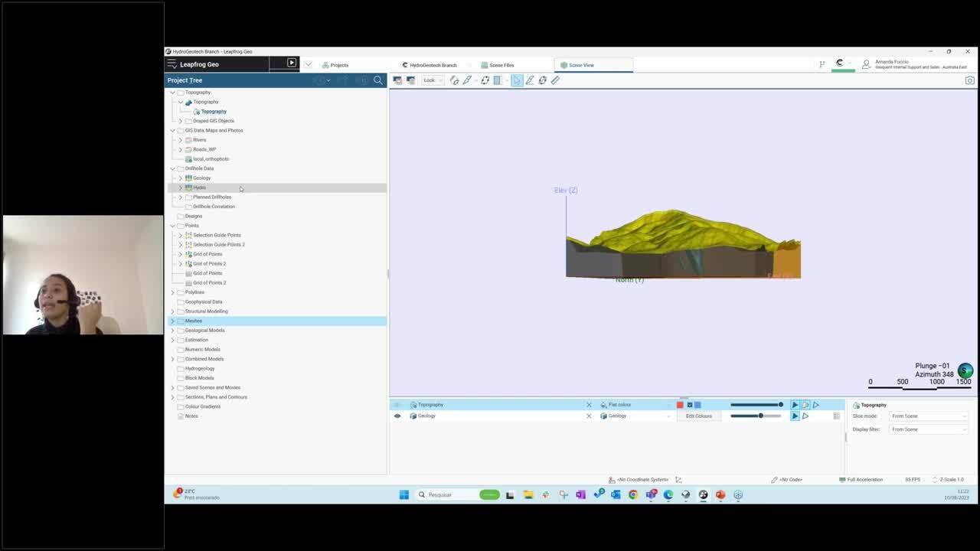Adjust the Geology opacity slider
The image size is (980, 551).
(x=756, y=416)
